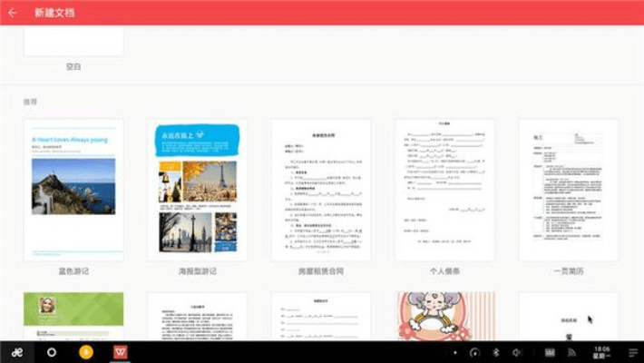
Task: Click the volume speaker icon in tray
Action: point(516,351)
